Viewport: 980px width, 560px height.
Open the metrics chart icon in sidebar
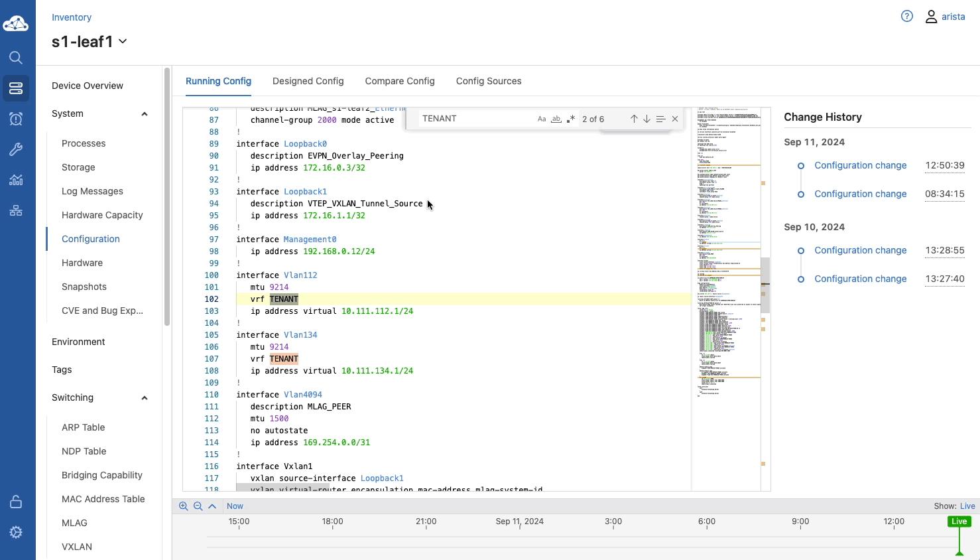pos(16,180)
